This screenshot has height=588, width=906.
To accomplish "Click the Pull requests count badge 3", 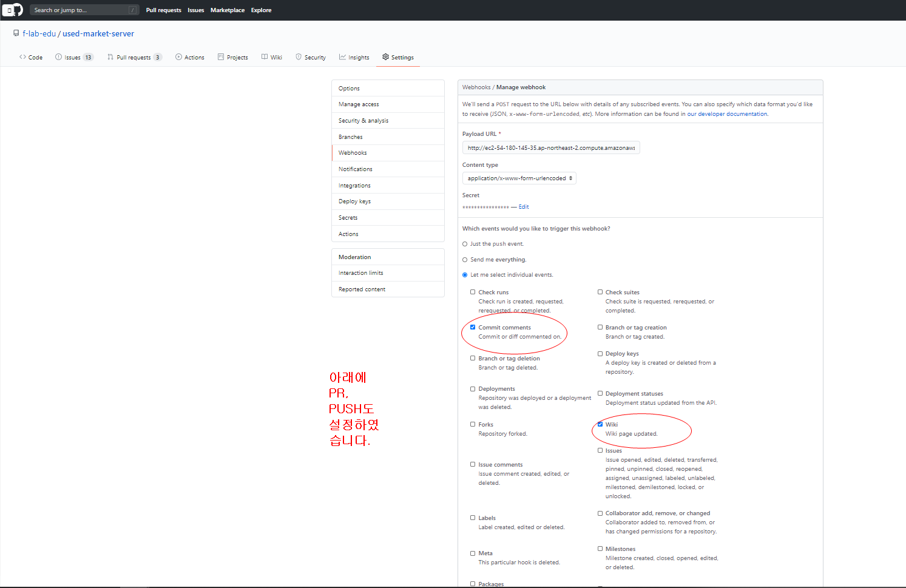I will [x=157, y=58].
